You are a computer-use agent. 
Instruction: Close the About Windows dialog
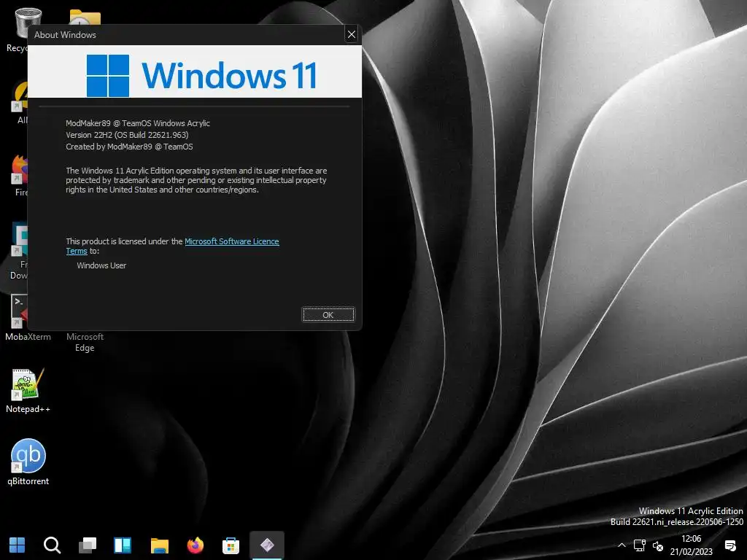pos(352,34)
